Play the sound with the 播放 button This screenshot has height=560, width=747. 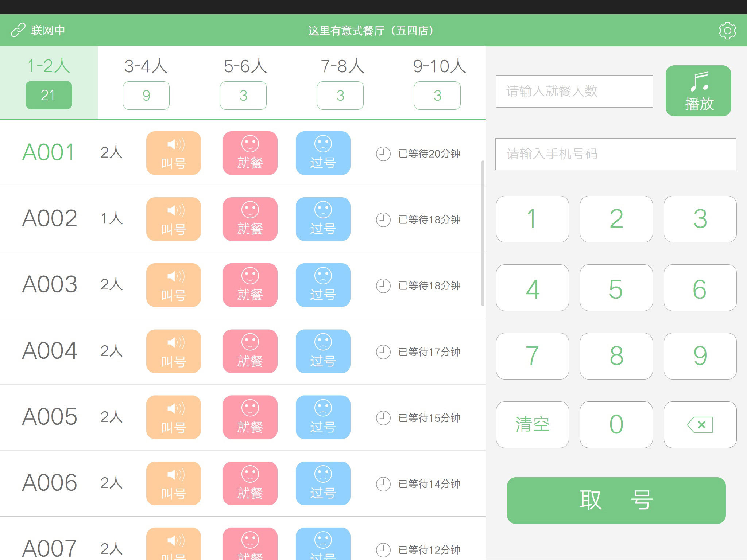(x=698, y=91)
